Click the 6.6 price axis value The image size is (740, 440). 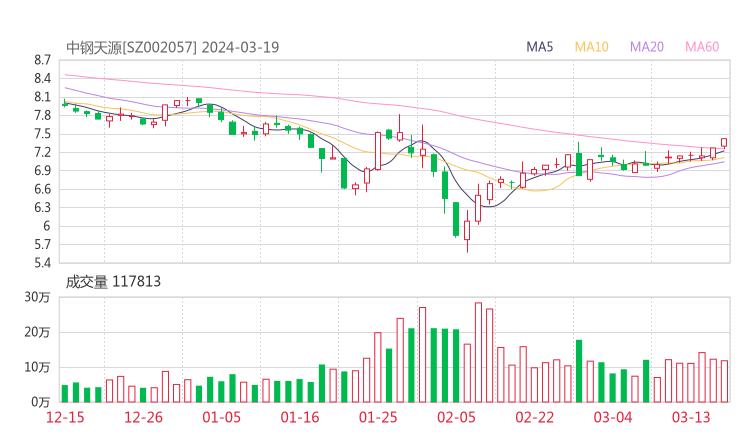[42, 189]
